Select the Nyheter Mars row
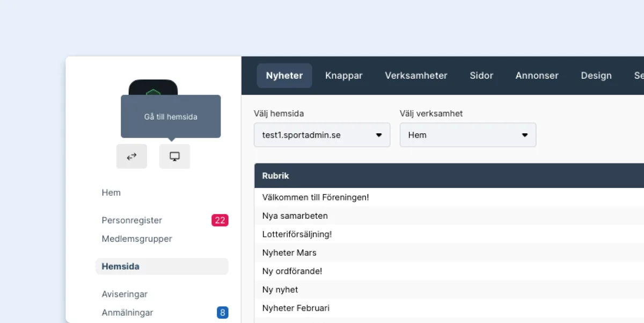Viewport: 644px width, 323px height. click(449, 253)
